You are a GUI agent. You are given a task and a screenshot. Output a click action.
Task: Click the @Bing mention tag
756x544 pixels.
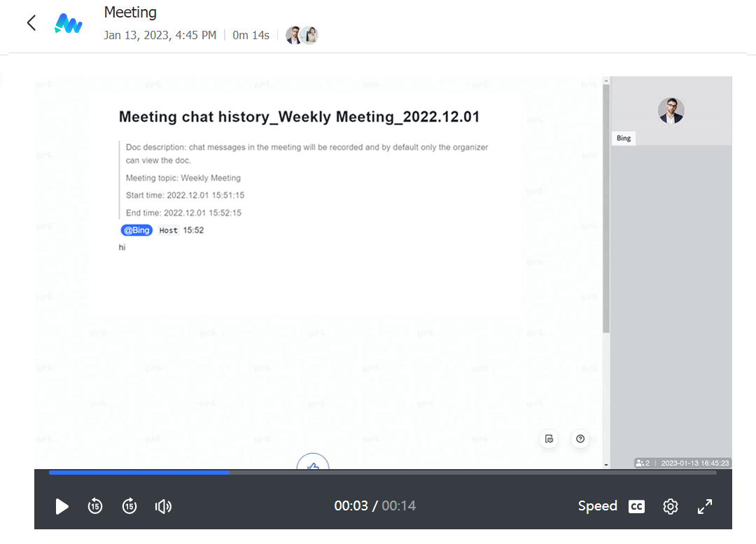(136, 230)
